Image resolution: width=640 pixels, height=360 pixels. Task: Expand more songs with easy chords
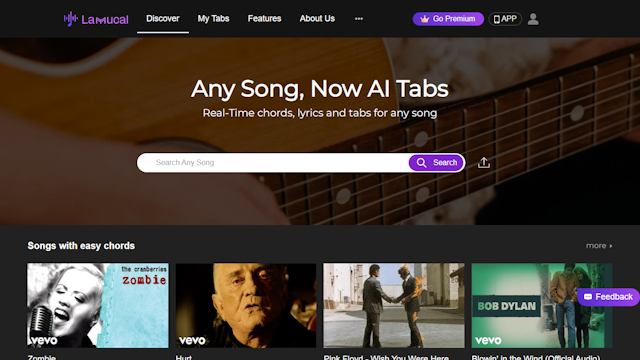(599, 246)
